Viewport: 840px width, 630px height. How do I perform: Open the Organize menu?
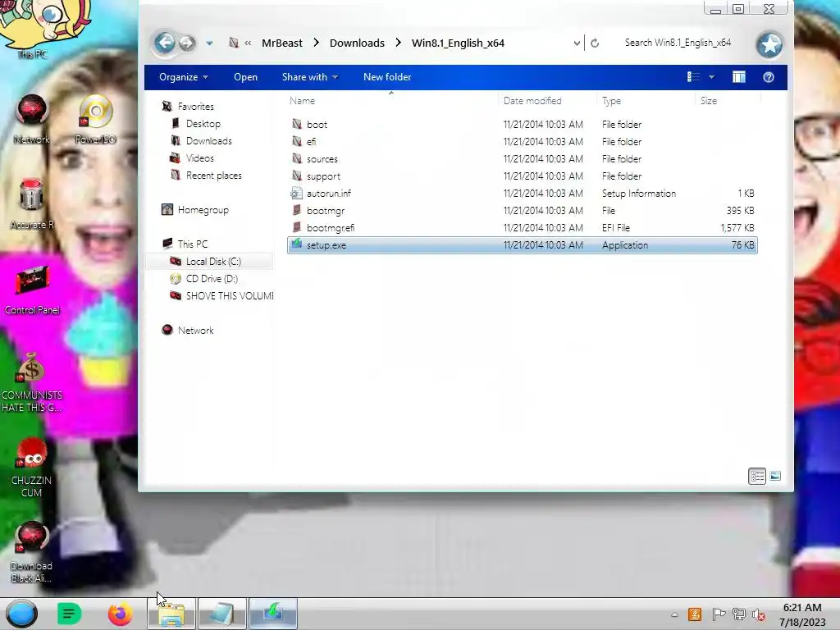pyautogui.click(x=183, y=76)
